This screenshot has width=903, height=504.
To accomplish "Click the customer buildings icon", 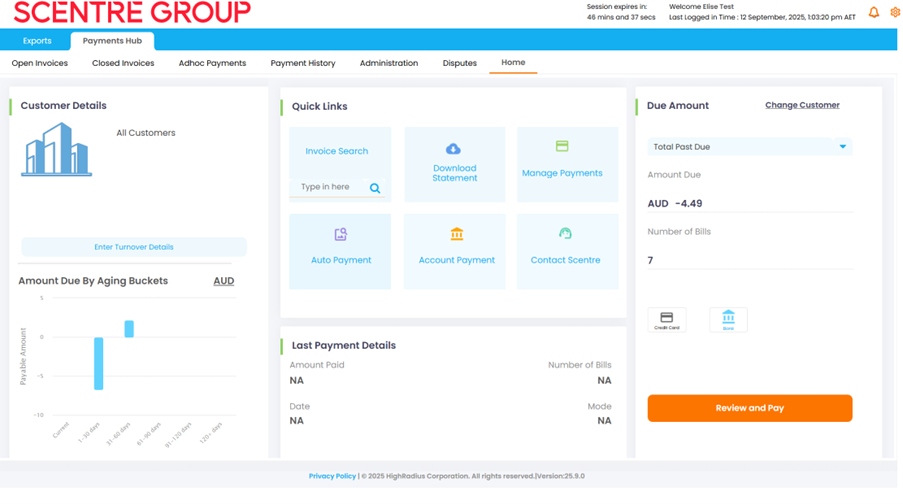I will click(56, 149).
